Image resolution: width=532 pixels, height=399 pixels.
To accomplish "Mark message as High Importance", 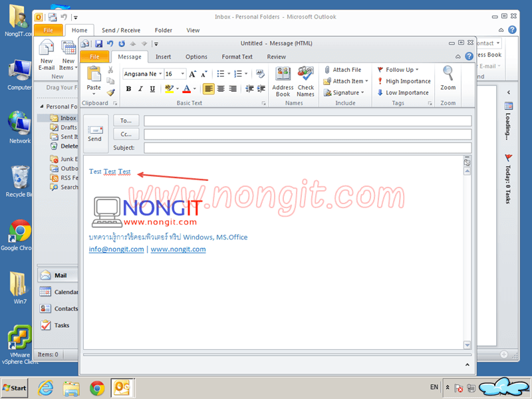I will [404, 81].
